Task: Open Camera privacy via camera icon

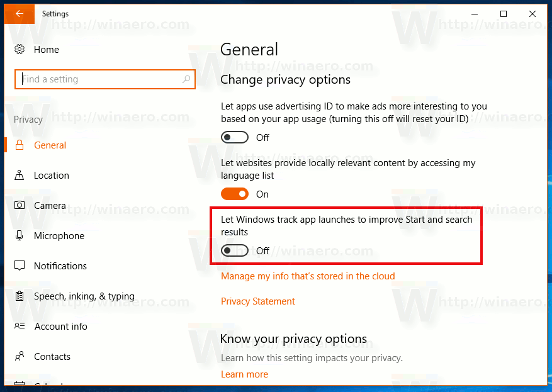Action: click(x=20, y=205)
